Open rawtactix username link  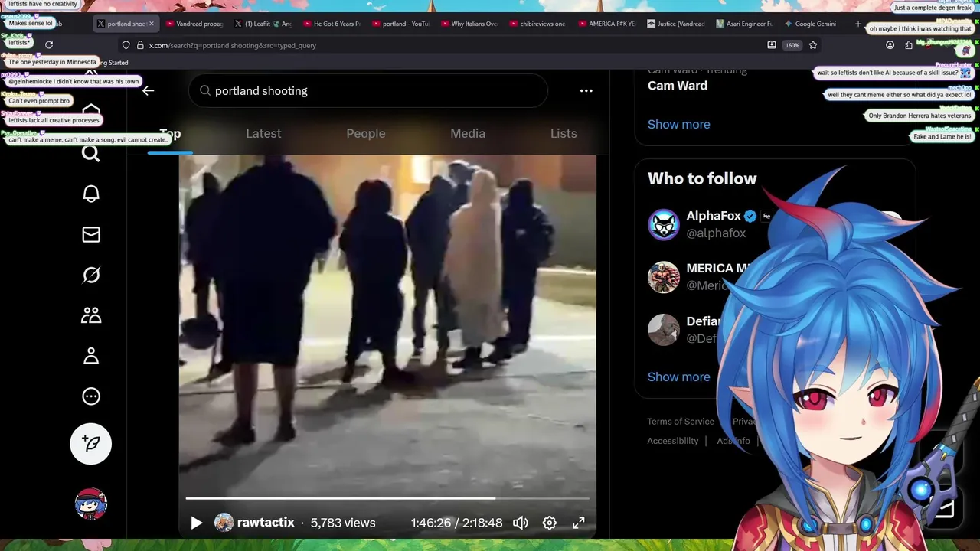click(266, 523)
